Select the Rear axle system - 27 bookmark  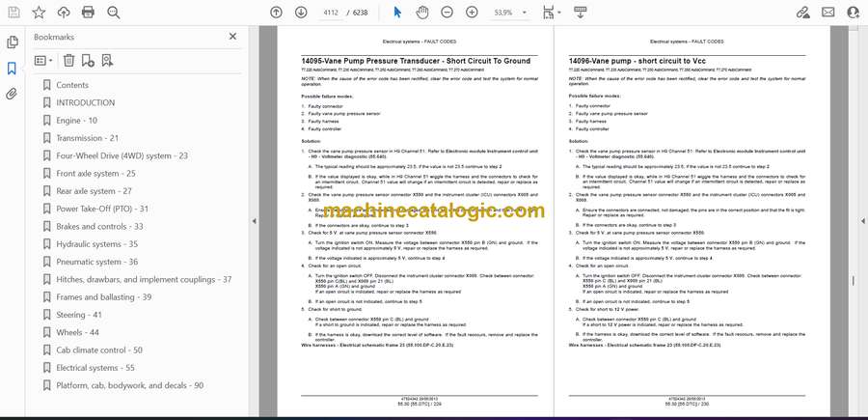[95, 191]
